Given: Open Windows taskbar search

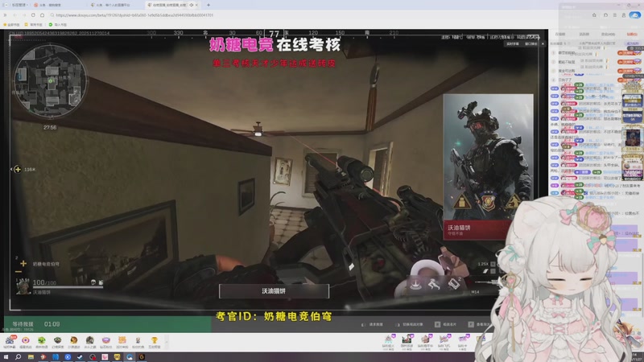Looking at the screenshot, I should 18,357.
